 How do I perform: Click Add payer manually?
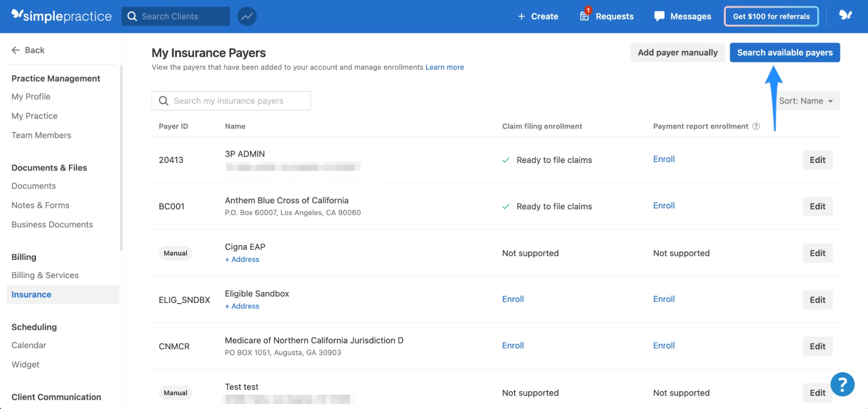click(x=677, y=52)
